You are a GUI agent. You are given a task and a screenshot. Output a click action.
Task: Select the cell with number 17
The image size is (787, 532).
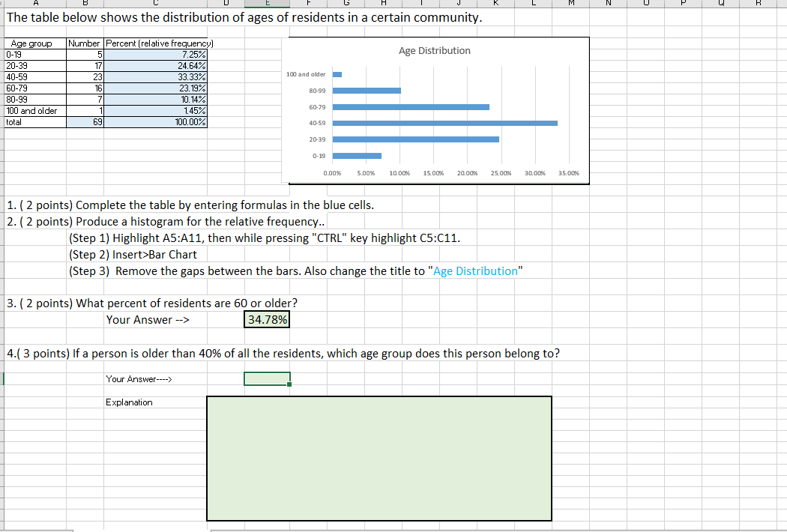[x=85, y=66]
